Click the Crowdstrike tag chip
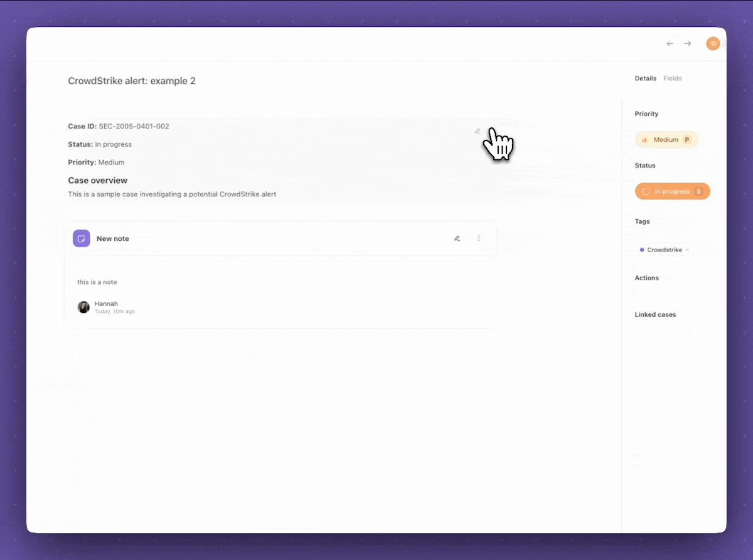 click(x=665, y=250)
